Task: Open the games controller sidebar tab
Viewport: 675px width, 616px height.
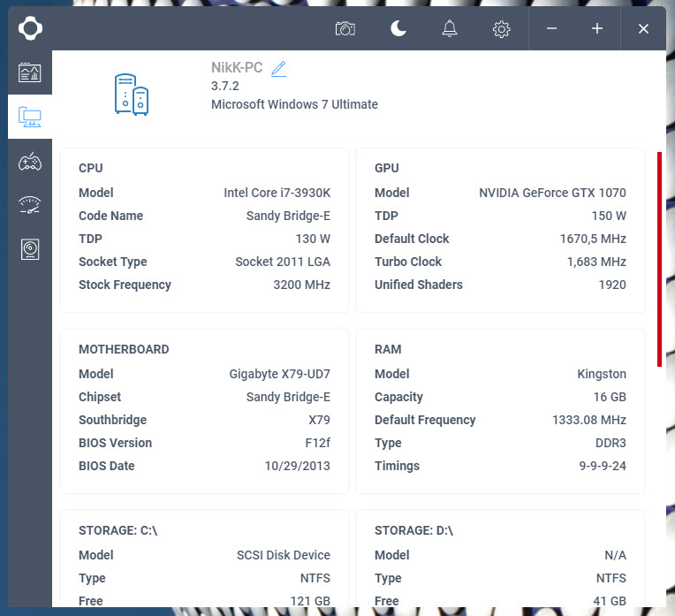Action: pyautogui.click(x=30, y=162)
